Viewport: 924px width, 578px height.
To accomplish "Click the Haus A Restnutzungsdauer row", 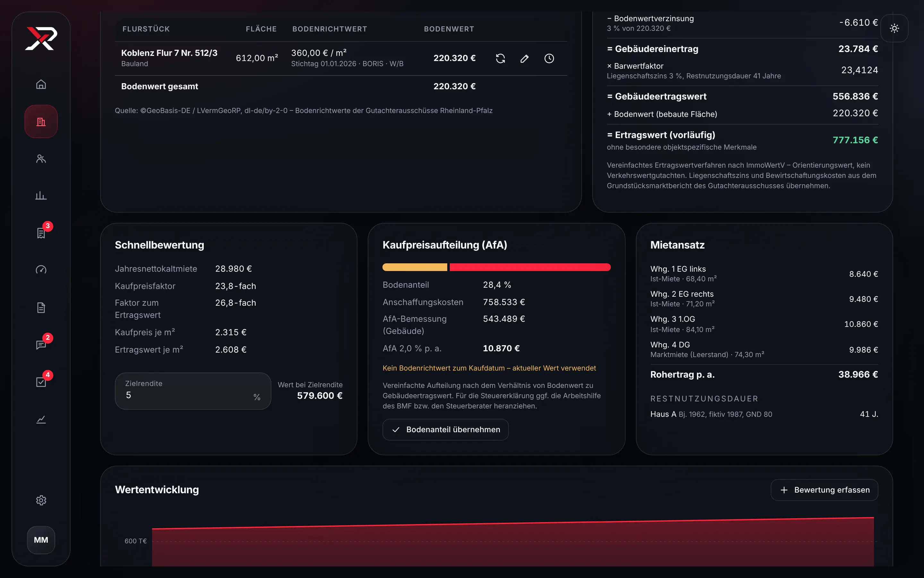I will point(764,414).
